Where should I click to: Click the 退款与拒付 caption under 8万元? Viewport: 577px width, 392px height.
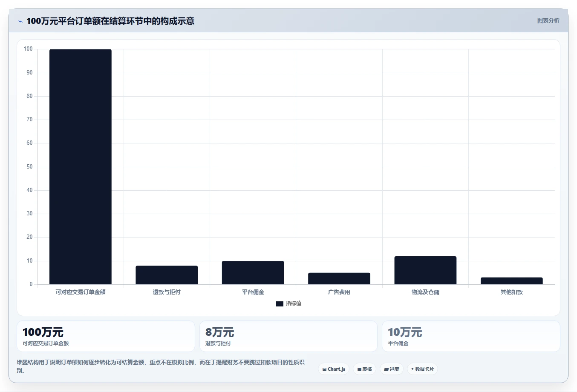coord(218,343)
